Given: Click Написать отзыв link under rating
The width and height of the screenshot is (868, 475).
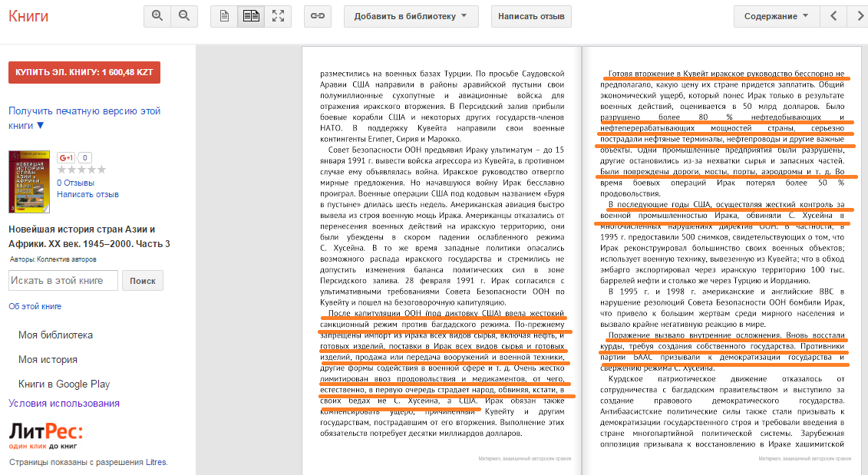Looking at the screenshot, I should tap(87, 194).
